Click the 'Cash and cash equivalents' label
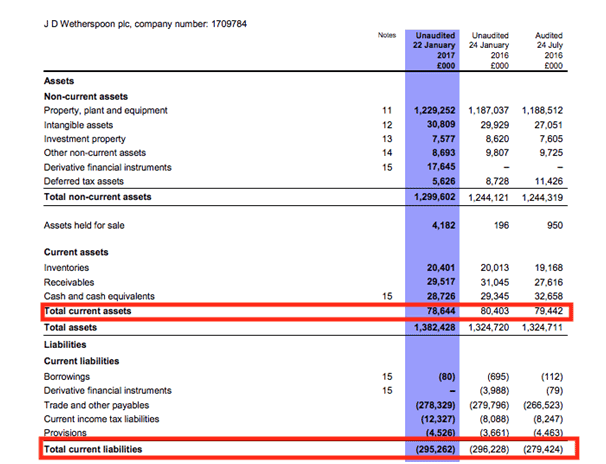 [99, 296]
